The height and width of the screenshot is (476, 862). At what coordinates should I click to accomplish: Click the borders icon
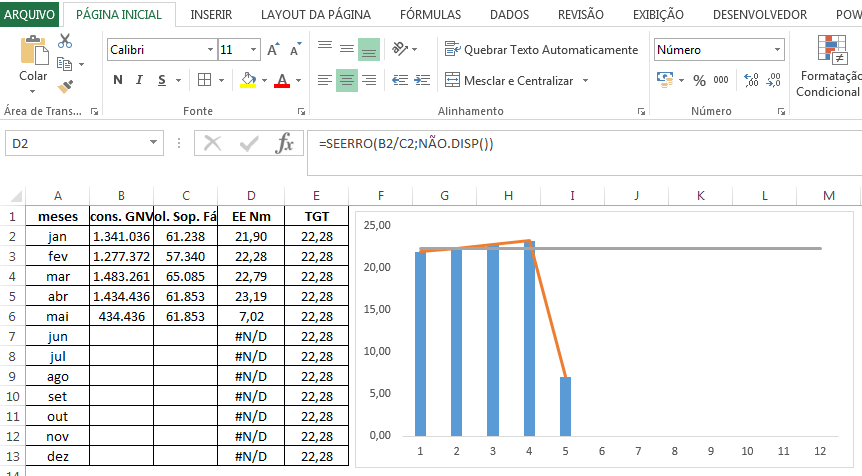pyautogui.click(x=205, y=80)
